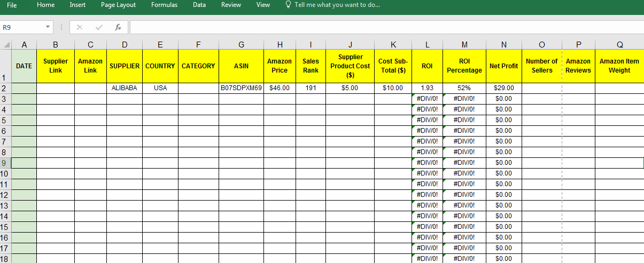Click the Amazon Link header cell
This screenshot has height=263, width=644.
[x=90, y=66]
